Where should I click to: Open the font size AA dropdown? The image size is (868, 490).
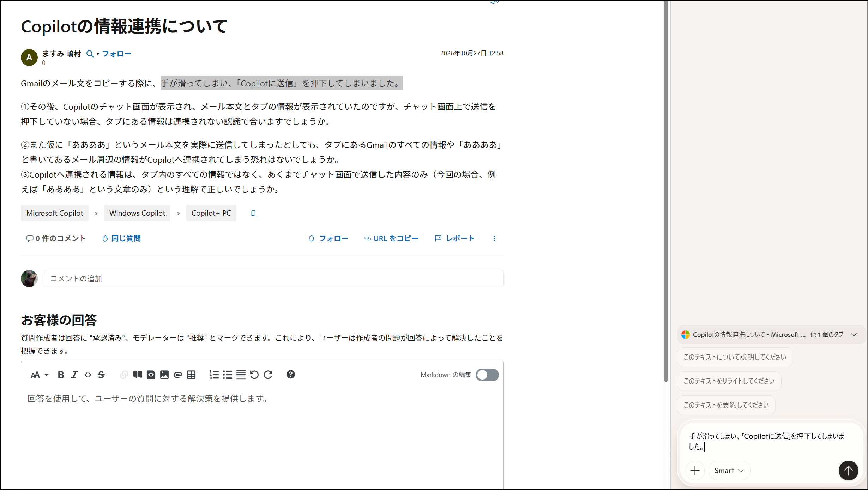(39, 375)
